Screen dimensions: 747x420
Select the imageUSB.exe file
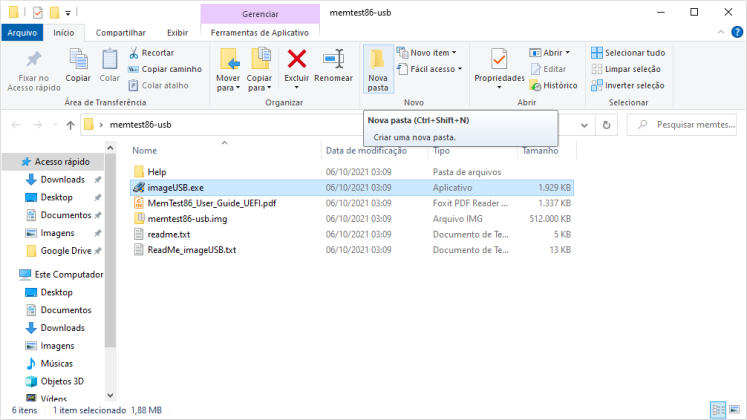click(352, 188)
